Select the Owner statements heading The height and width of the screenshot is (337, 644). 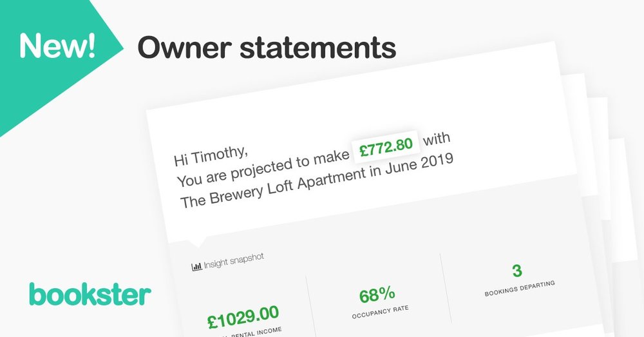267,47
